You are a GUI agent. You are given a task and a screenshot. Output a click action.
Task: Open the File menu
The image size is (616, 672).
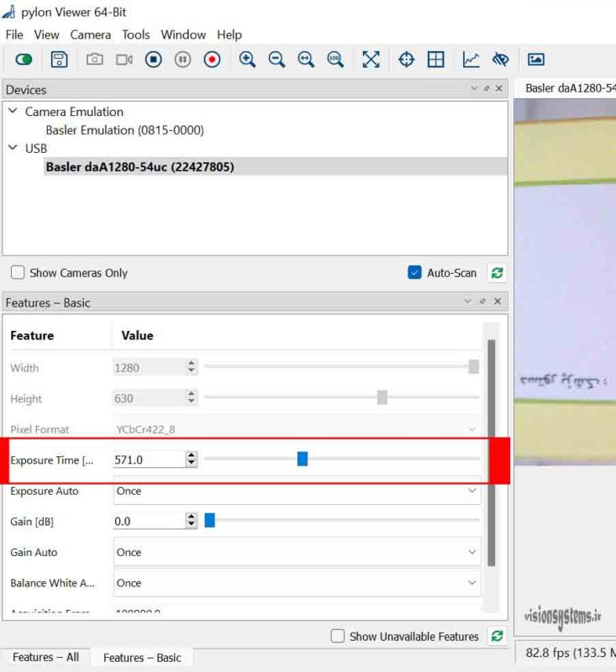pos(14,34)
